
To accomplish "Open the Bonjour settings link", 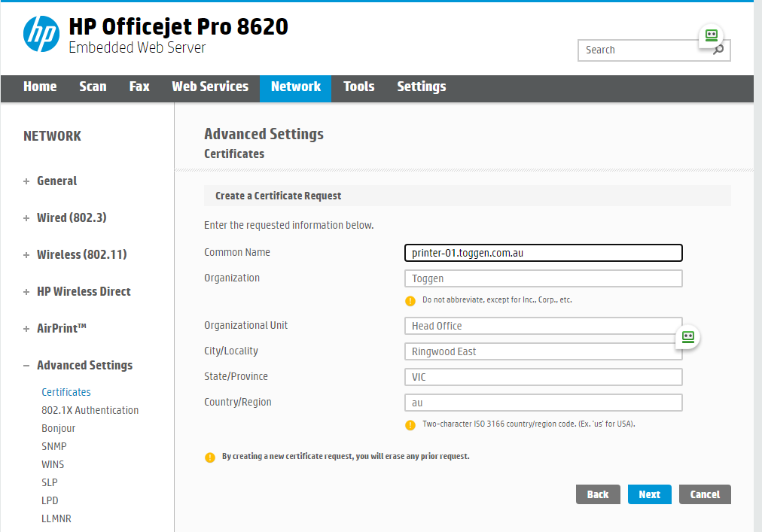I will [x=58, y=428].
